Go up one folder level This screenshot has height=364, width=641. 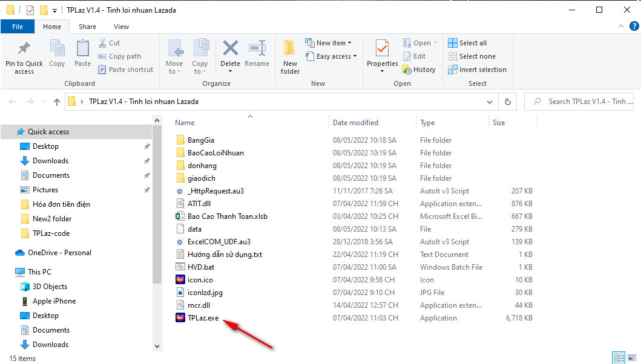click(x=57, y=102)
